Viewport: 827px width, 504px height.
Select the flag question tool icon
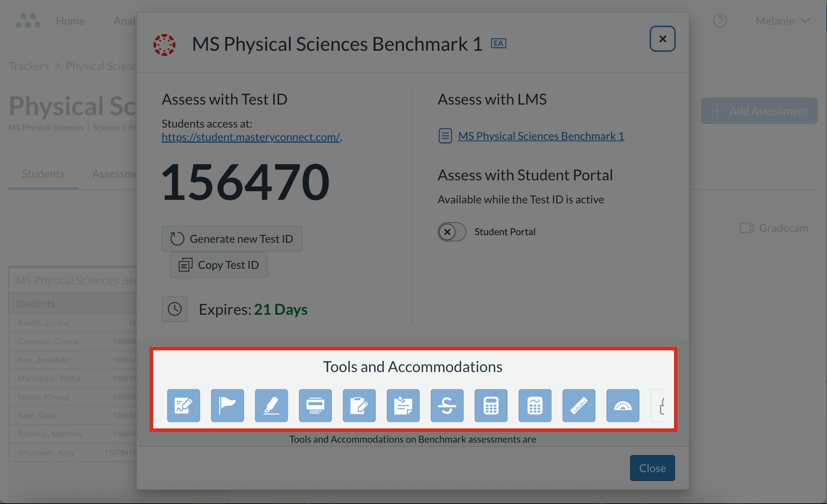tap(227, 405)
